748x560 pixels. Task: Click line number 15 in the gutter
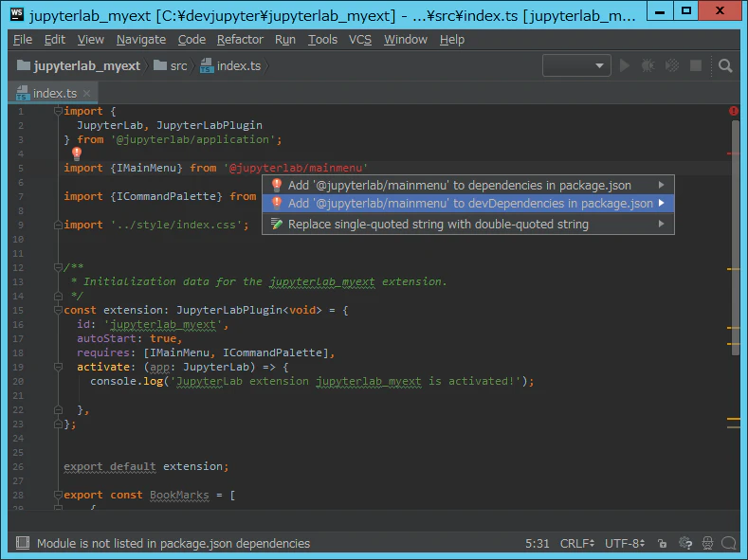tap(18, 310)
